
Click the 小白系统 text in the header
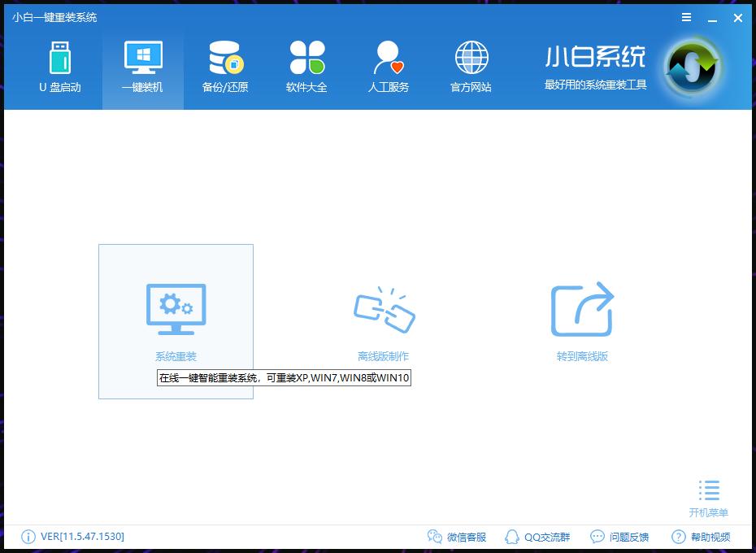596,57
